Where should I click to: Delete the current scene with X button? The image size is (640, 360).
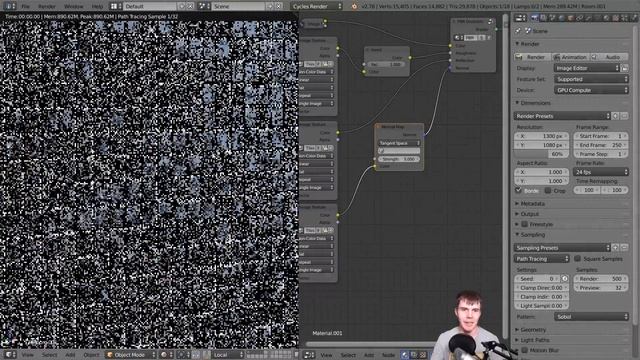(x=278, y=7)
